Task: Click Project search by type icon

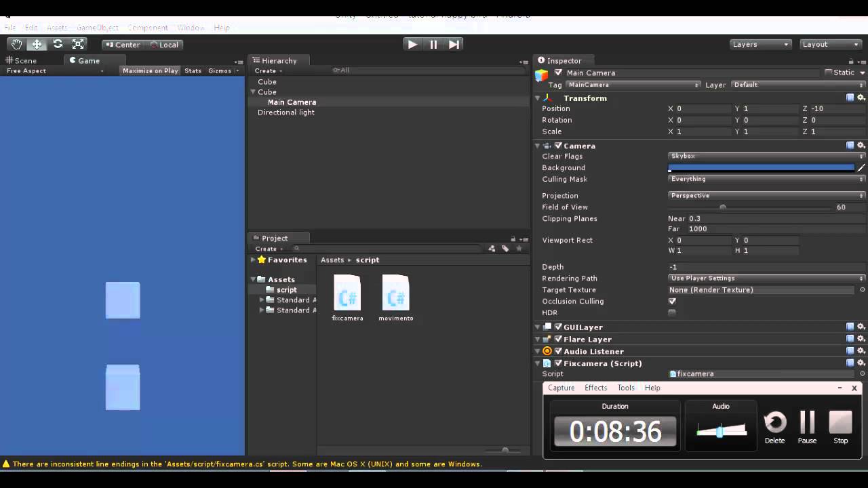Action: pos(492,249)
